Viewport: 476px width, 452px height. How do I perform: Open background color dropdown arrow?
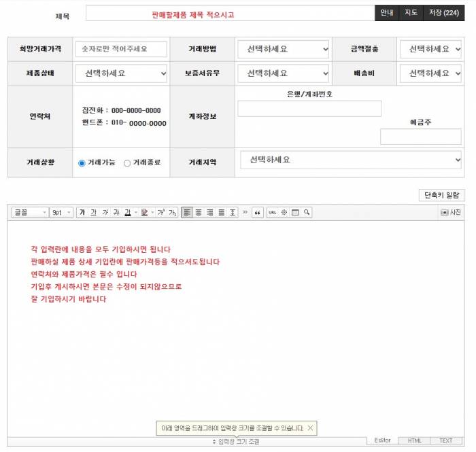point(152,212)
